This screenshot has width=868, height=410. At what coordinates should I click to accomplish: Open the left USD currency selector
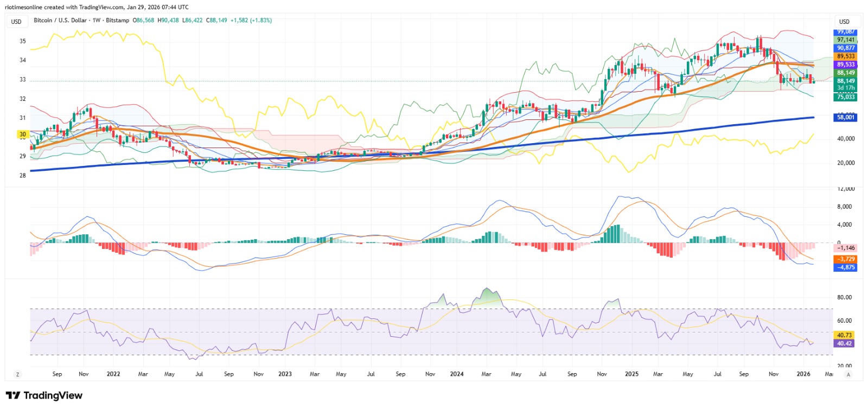click(16, 22)
